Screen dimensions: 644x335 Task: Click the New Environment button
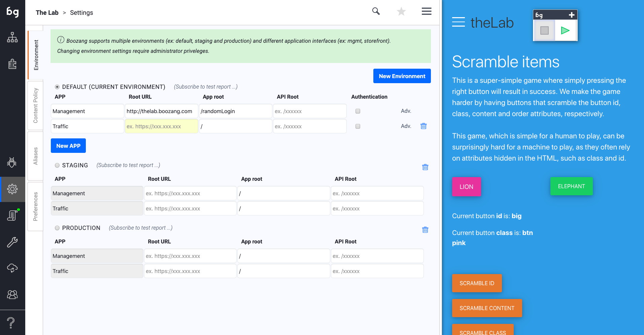pos(402,76)
